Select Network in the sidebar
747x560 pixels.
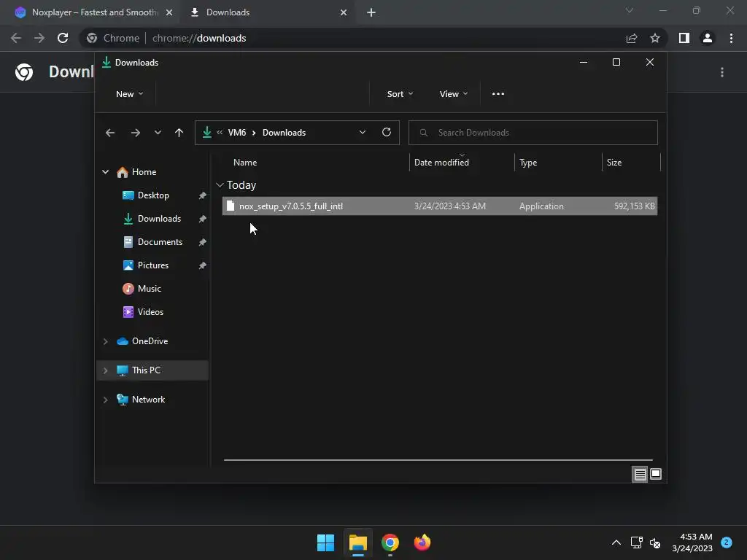point(141,400)
